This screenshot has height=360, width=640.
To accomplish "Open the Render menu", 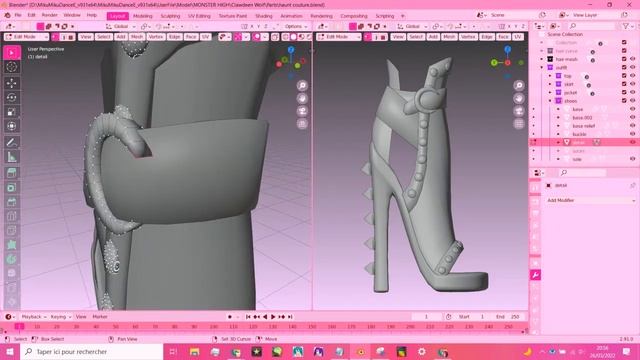I will [49, 15].
